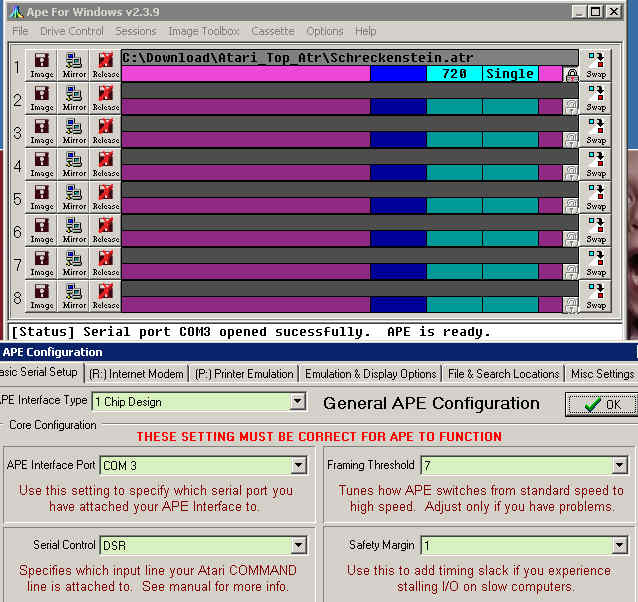Toggle the write-protect lock on drive 7

click(x=571, y=272)
